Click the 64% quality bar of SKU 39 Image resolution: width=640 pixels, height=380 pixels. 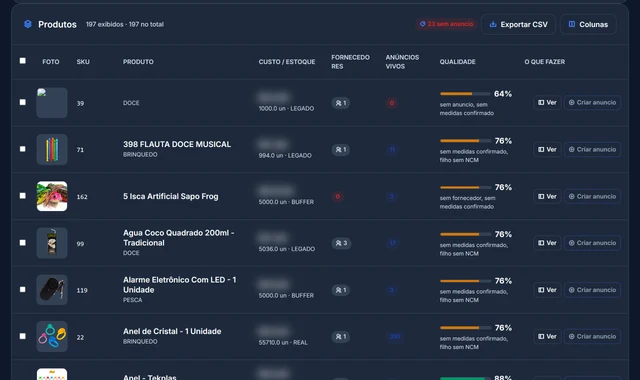pyautogui.click(x=465, y=94)
